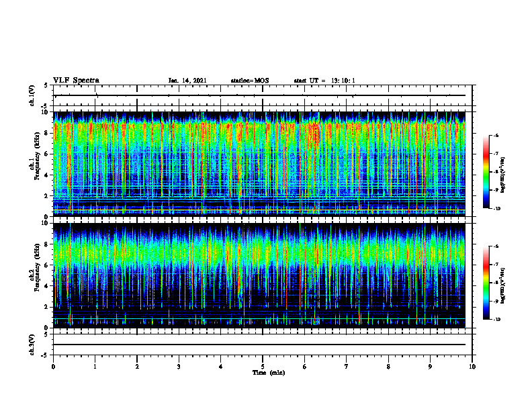Click the ch.1 colorbar "log(PSD)" units label
Screen dimensions: 532x411
(503, 175)
